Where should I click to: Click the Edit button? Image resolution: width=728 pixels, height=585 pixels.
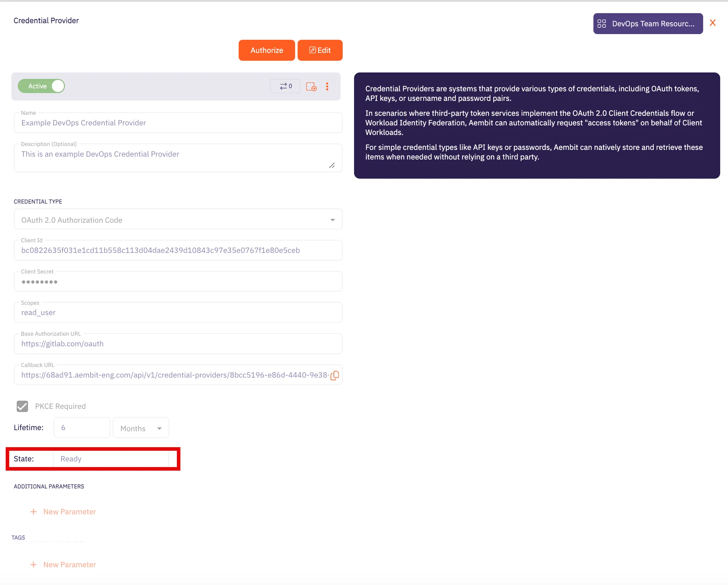point(320,50)
